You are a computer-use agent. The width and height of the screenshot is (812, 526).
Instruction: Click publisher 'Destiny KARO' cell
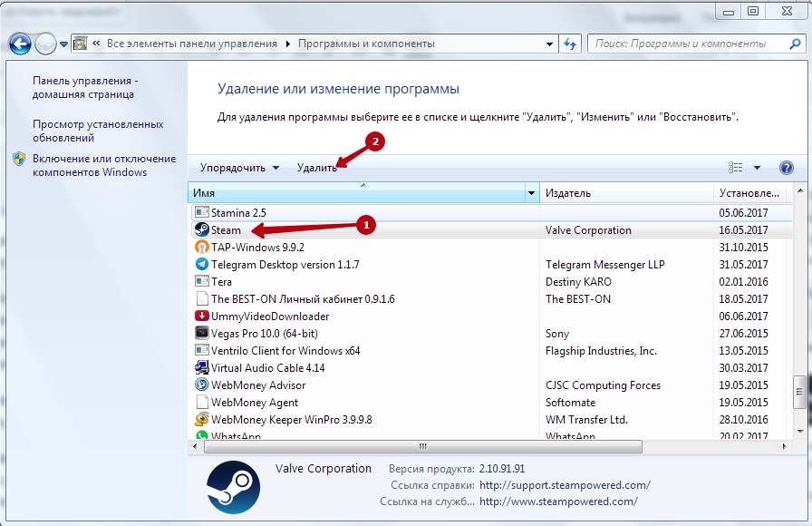578,282
